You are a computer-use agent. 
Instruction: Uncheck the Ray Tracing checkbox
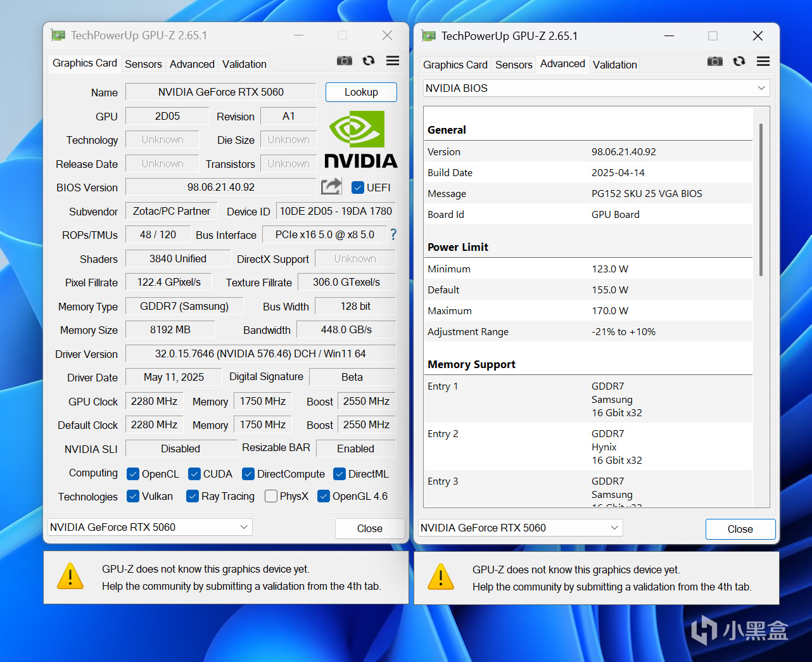coord(192,496)
